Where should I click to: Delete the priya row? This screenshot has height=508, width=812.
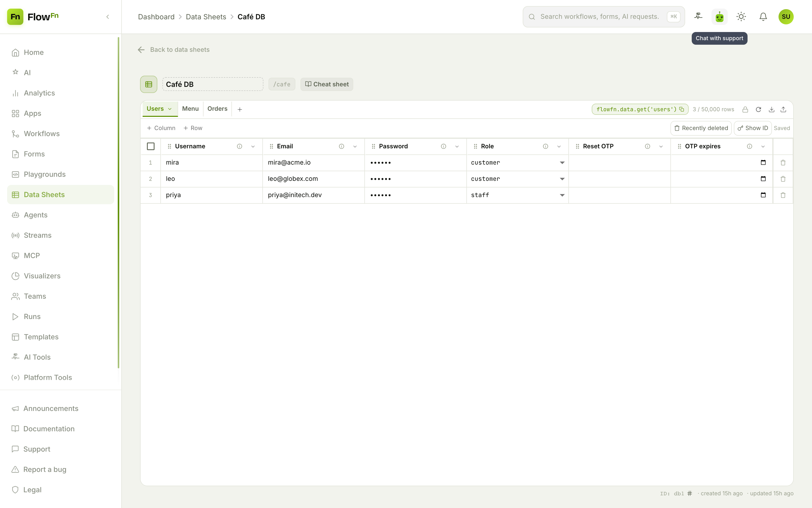point(783,195)
